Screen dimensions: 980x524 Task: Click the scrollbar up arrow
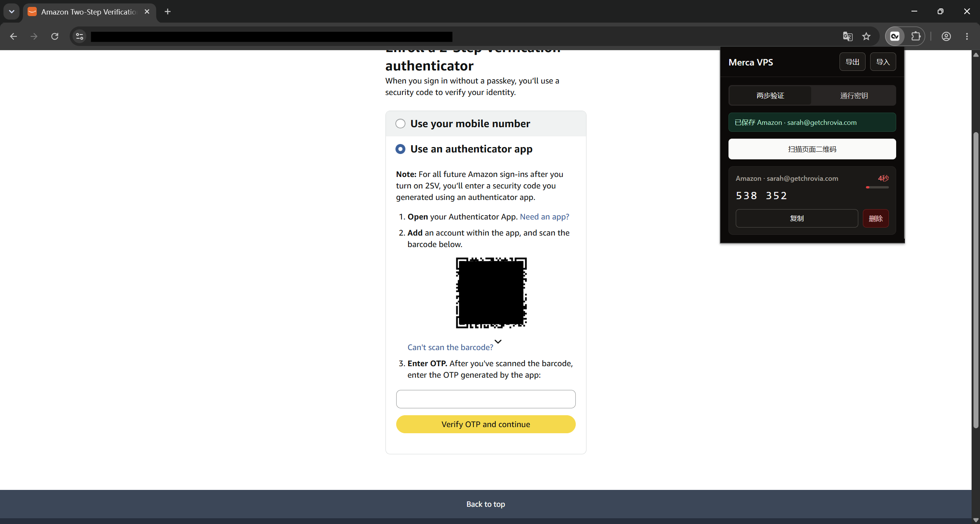[976, 55]
